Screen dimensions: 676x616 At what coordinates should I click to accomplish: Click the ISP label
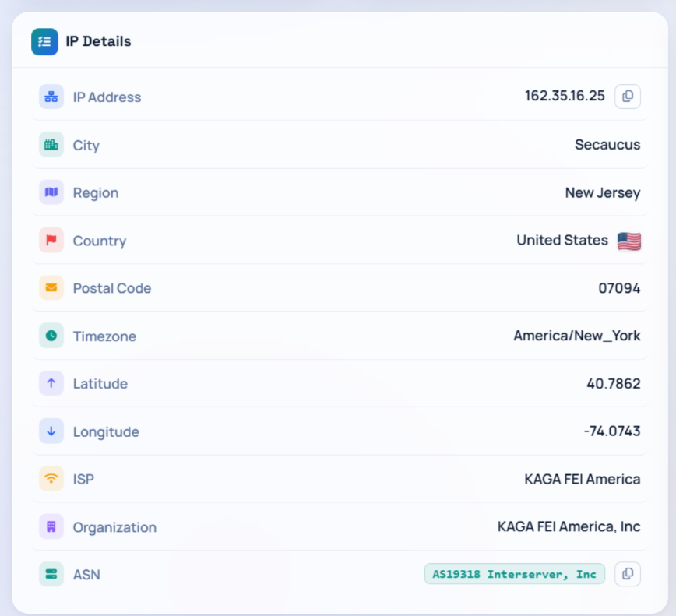tap(83, 480)
